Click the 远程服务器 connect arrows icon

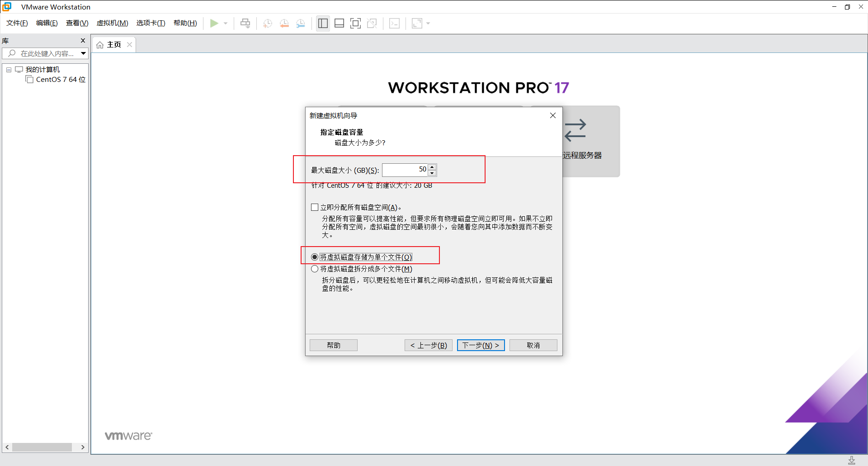[x=575, y=130]
